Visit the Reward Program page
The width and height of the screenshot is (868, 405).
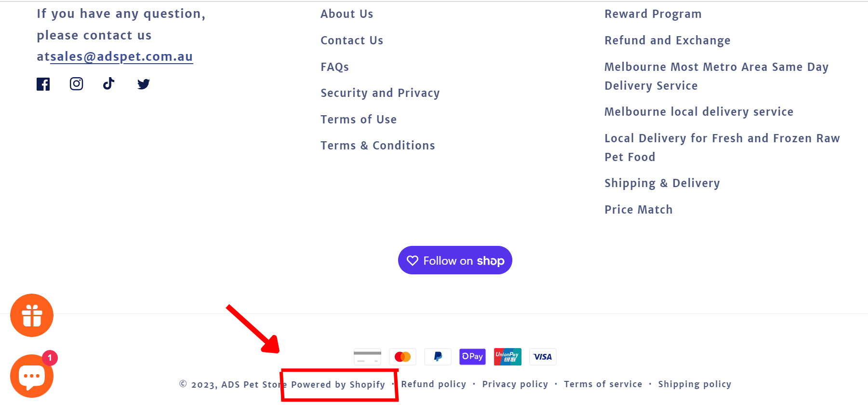[x=653, y=14]
